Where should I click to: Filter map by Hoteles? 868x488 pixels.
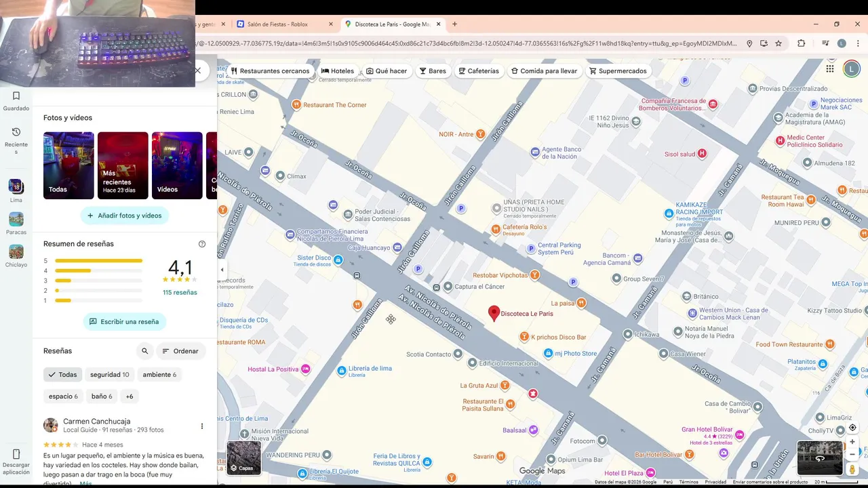(338, 71)
